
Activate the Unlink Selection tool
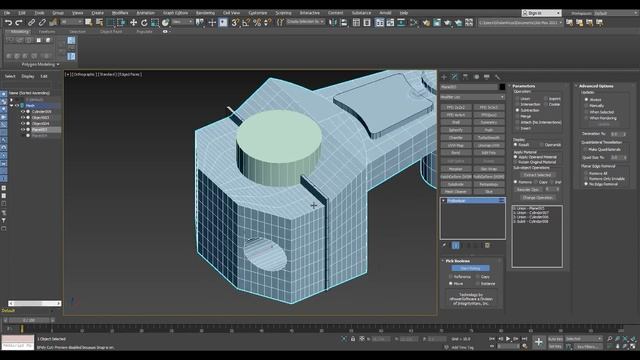pos(42,23)
